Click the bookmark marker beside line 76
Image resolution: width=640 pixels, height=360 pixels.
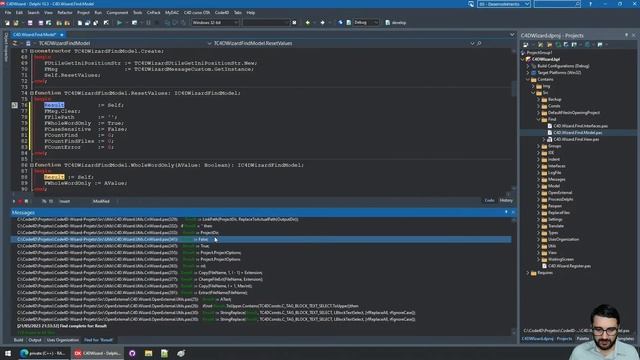(15, 105)
